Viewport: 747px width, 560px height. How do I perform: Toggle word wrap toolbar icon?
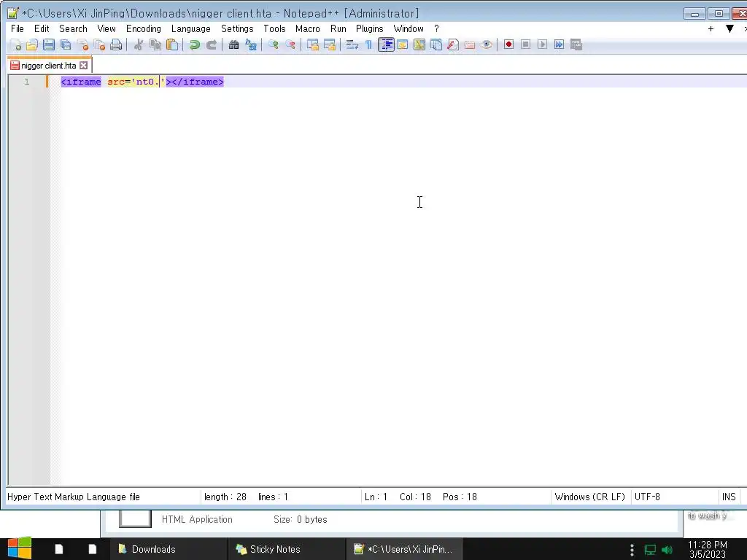pyautogui.click(x=352, y=44)
